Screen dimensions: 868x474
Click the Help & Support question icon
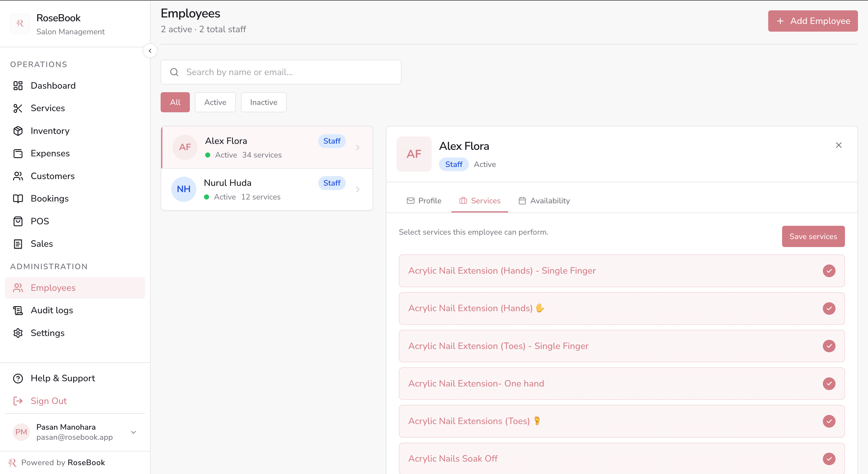click(18, 379)
